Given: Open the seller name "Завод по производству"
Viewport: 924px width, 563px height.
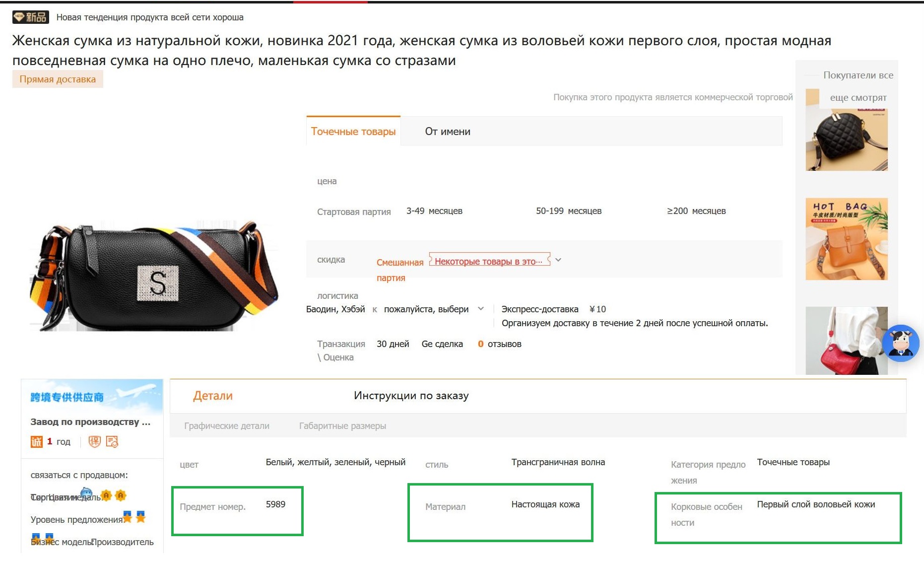Looking at the screenshot, I should pos(90,422).
